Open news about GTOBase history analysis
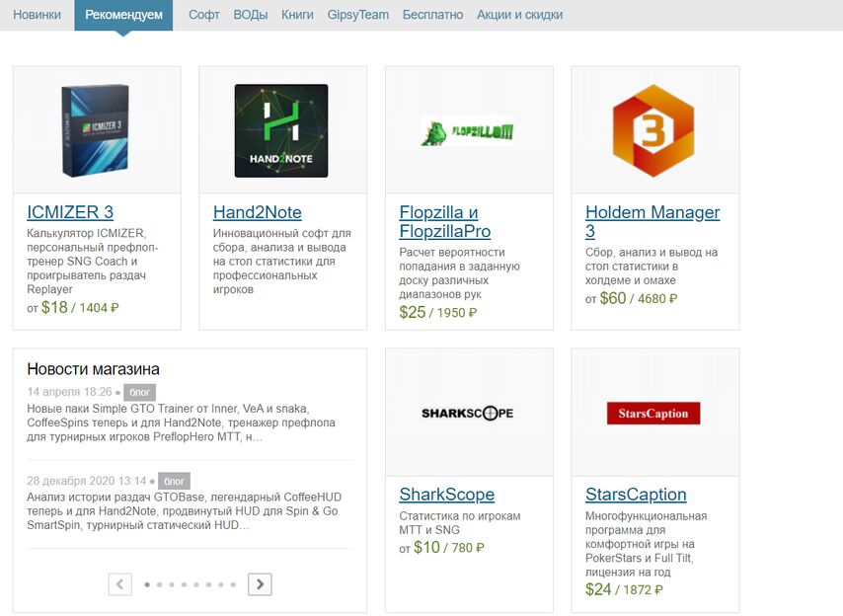The height and width of the screenshot is (616, 843). 184,511
